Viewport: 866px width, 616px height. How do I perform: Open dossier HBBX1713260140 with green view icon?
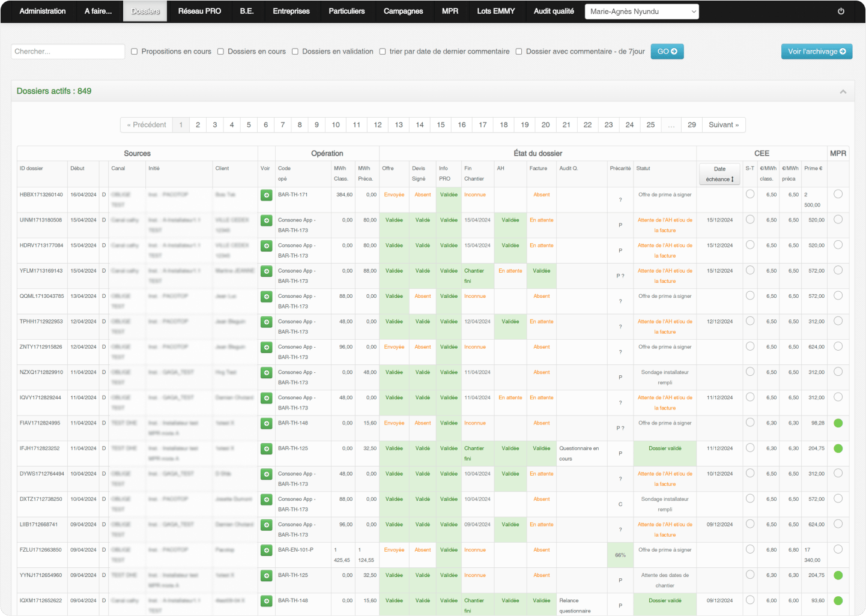coord(266,195)
